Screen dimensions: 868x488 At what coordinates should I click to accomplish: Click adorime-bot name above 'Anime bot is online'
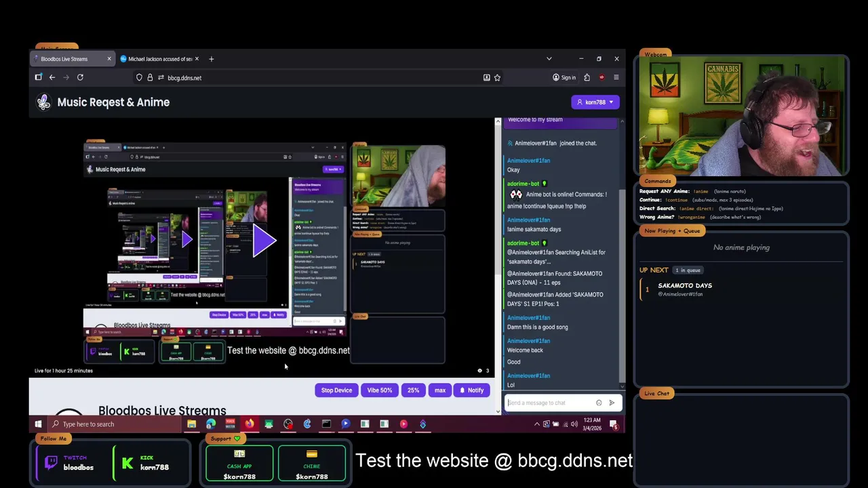click(x=523, y=184)
